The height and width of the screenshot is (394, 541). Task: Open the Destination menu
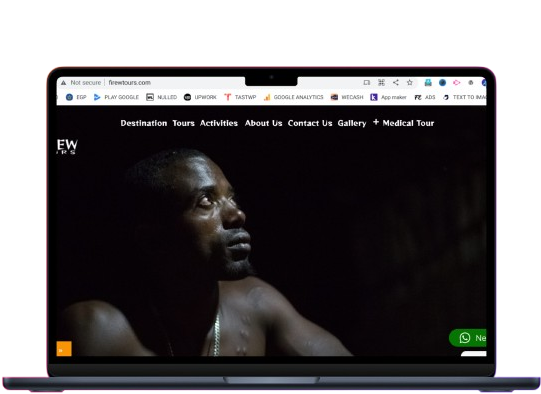coord(144,123)
